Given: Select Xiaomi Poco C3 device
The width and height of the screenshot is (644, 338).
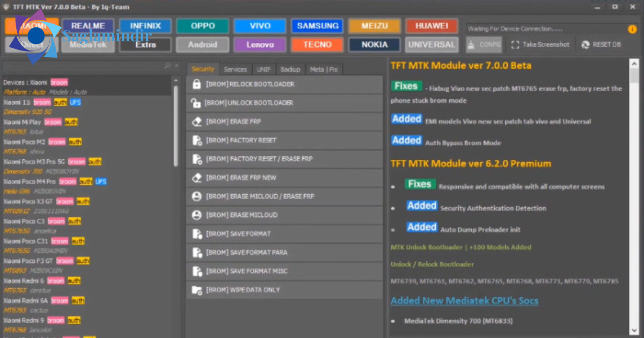Looking at the screenshot, I should pyautogui.click(x=86, y=221).
